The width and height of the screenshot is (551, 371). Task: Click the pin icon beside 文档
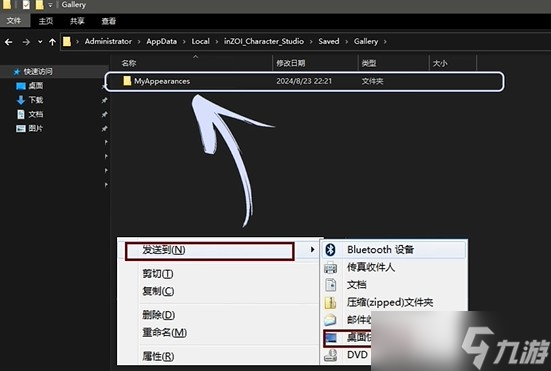pos(104,115)
